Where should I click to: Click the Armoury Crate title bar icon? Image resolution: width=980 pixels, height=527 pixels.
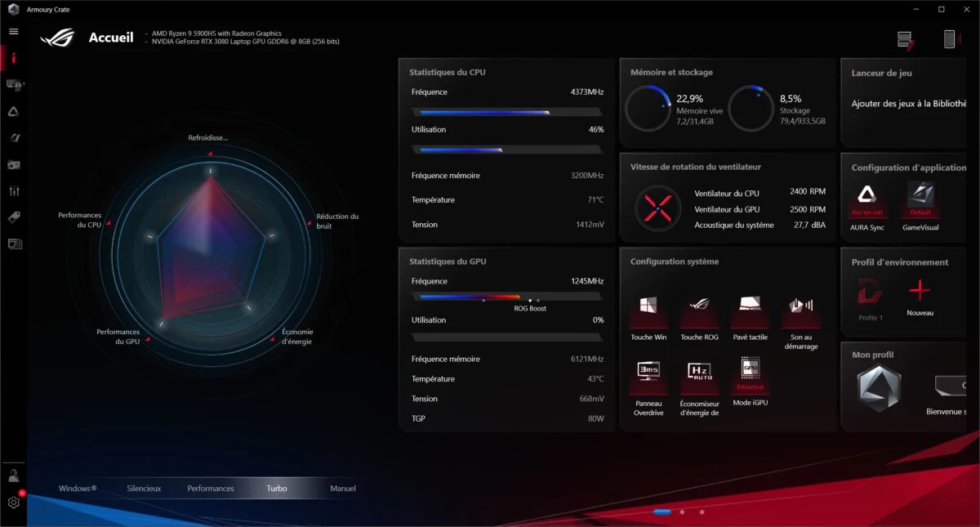(x=13, y=9)
